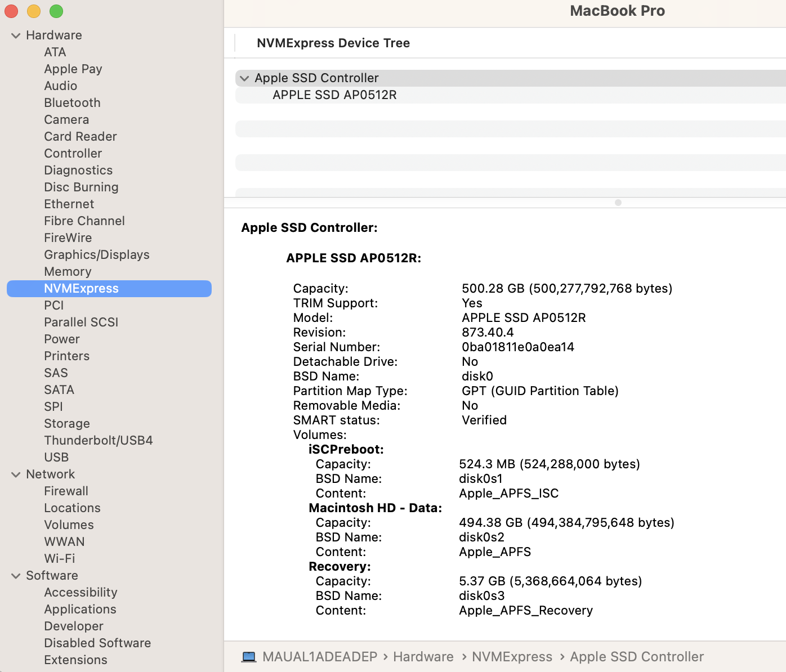Open Bluetooth in the sidebar
This screenshot has height=672, width=786.
(x=72, y=103)
